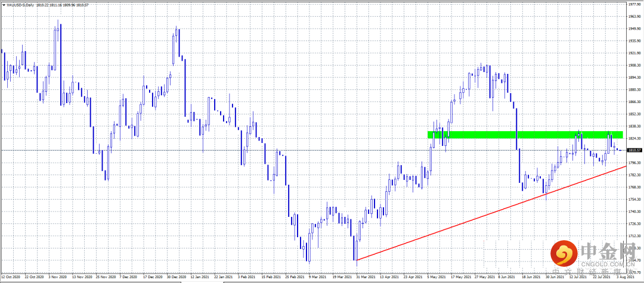Click the 9 Mar 2021 date label
The image size is (644, 283).
pos(318,277)
